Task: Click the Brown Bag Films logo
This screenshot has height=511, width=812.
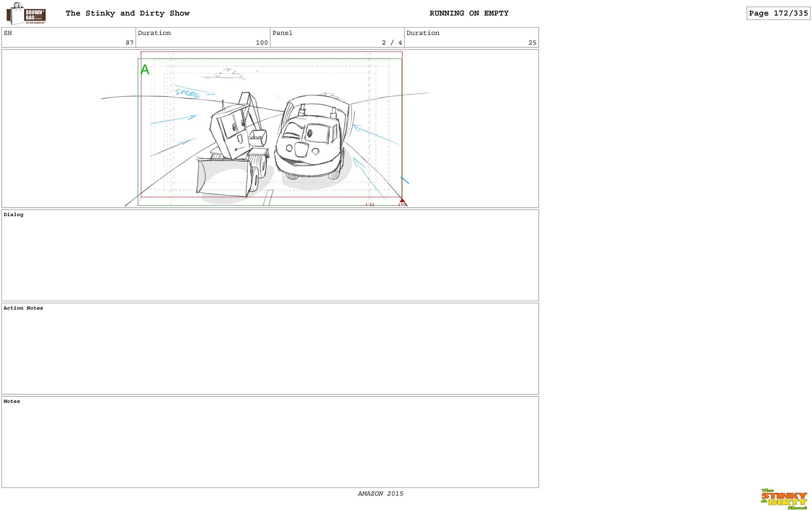Action: [26, 14]
